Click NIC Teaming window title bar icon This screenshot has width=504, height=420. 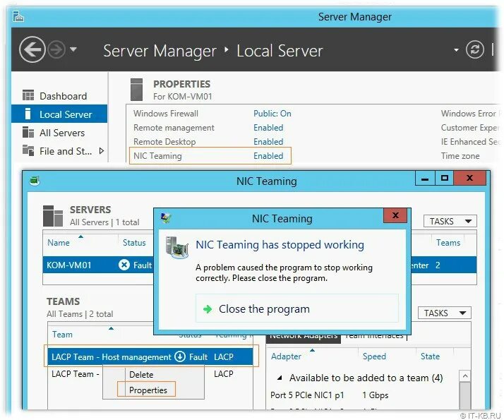point(35,181)
